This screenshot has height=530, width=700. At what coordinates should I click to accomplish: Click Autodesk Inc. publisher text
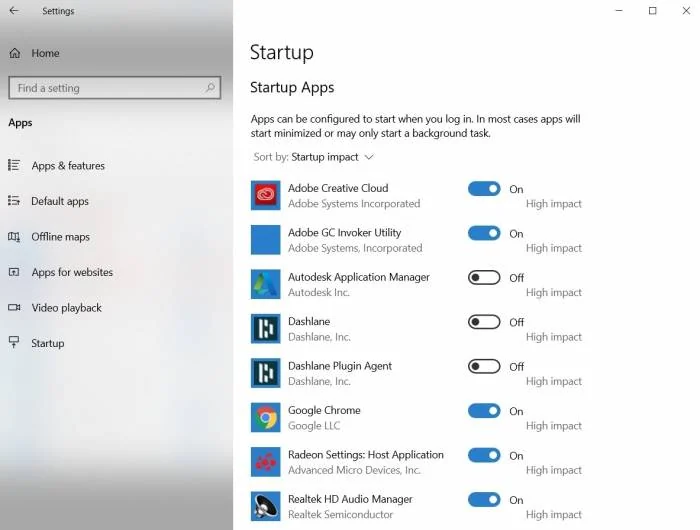[319, 292]
